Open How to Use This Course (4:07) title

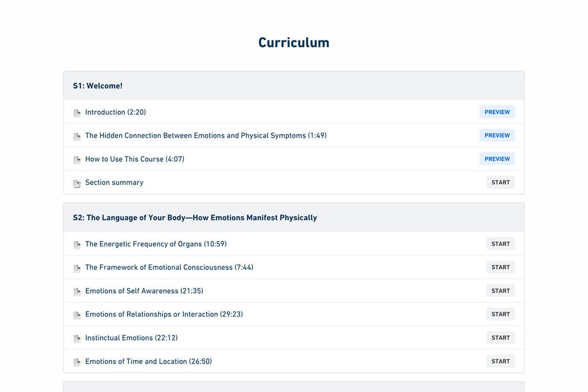coord(135,159)
